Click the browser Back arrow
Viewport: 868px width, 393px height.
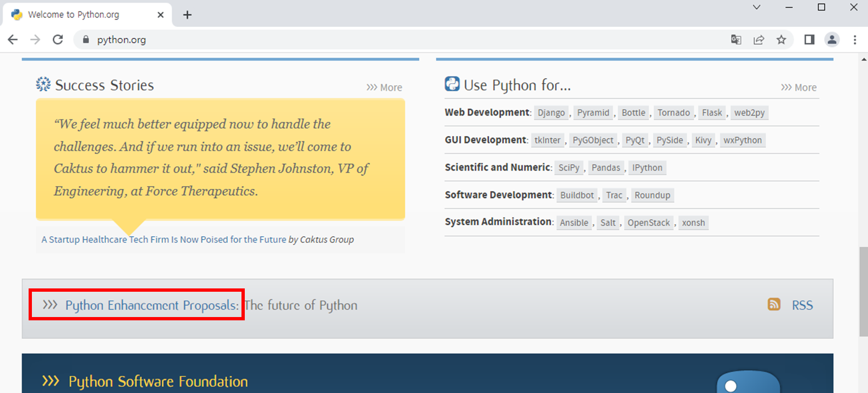13,40
